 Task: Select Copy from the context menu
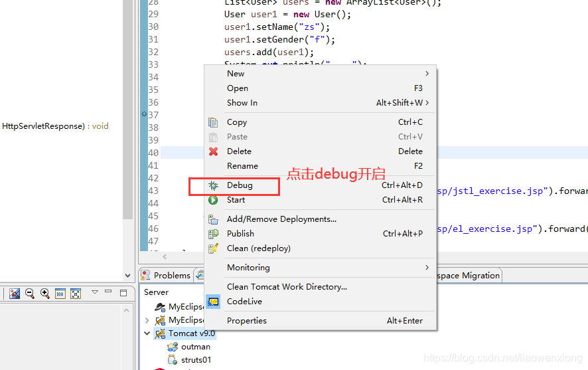pos(321,122)
